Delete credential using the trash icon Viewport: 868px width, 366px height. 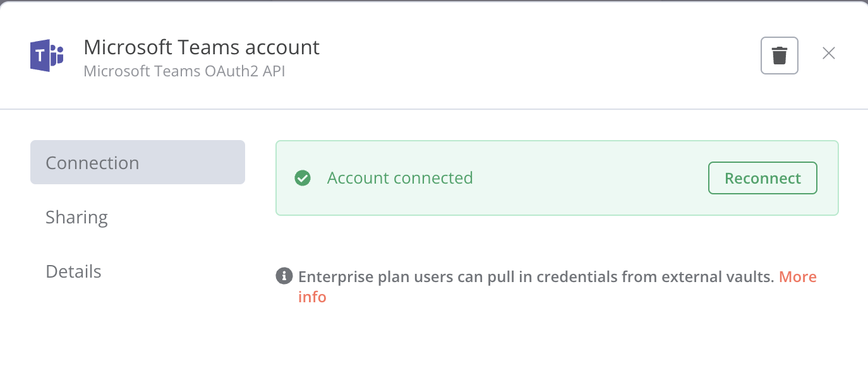click(780, 56)
